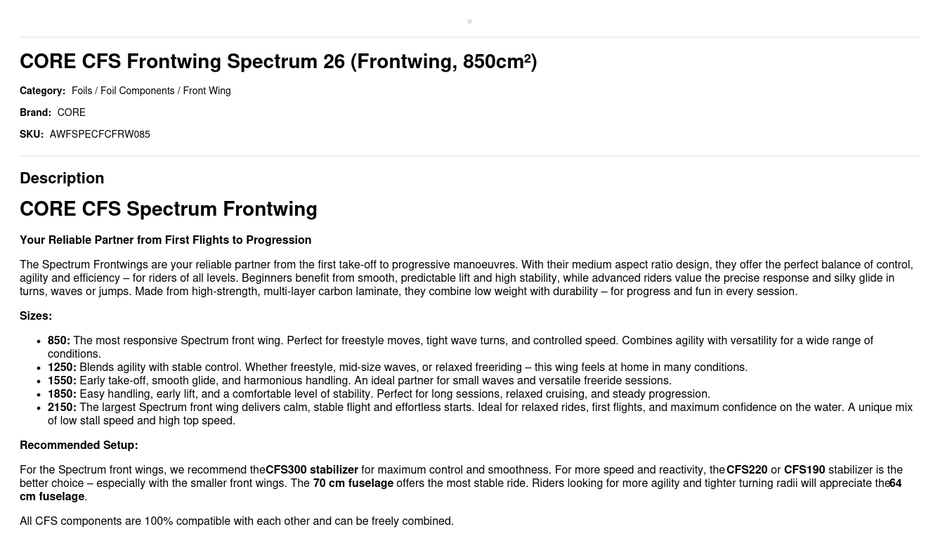The height and width of the screenshot is (560, 933).
Task: Click the bold CFS300 stabilizer text
Action: click(312, 470)
